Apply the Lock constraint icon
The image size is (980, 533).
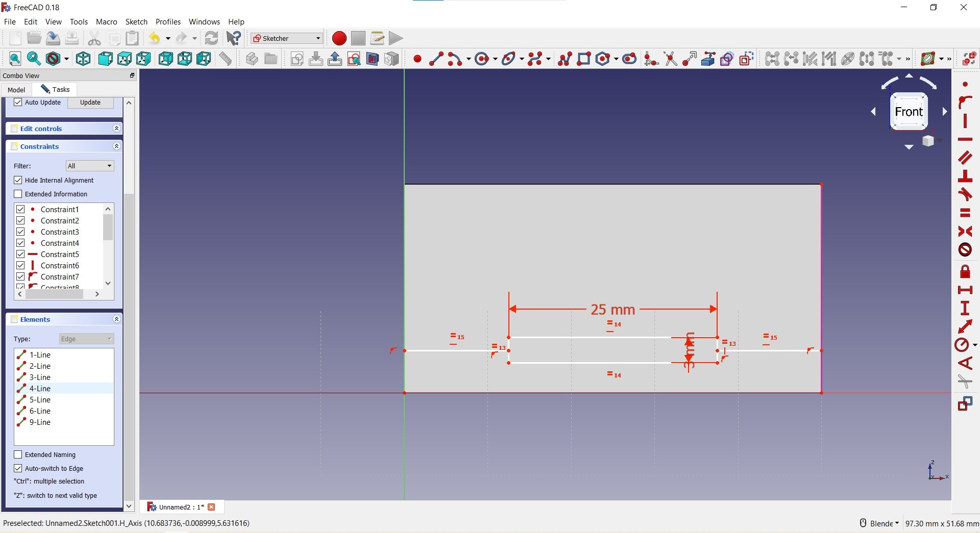click(x=965, y=272)
